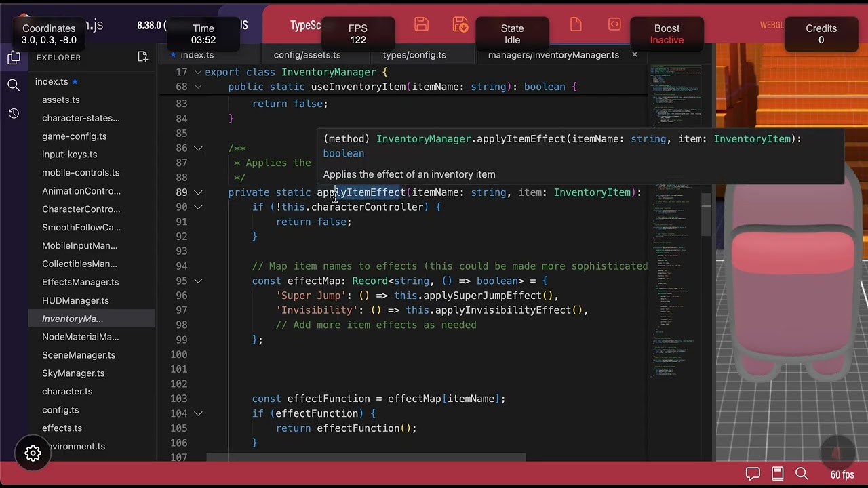Click the code brackets icon in toolbar

click(614, 24)
